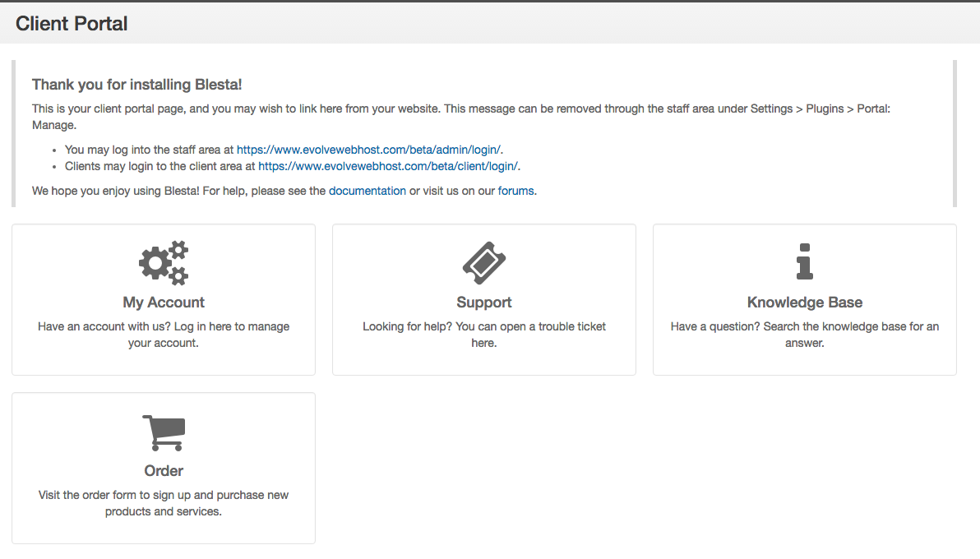The height and width of the screenshot is (559, 980).
Task: Open the client area login link
Action: 387,166
